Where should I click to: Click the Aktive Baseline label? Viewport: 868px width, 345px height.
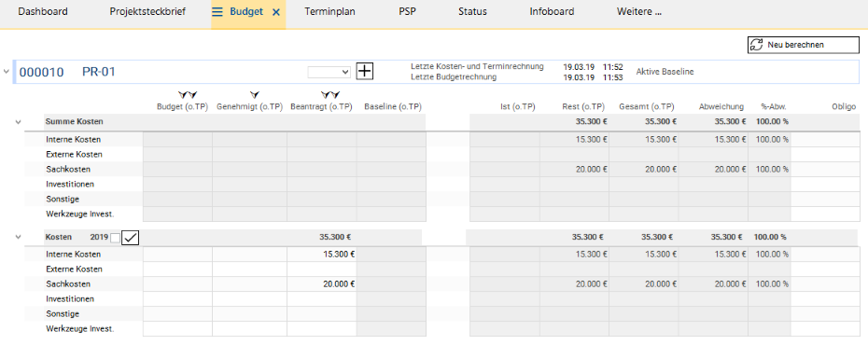[665, 72]
